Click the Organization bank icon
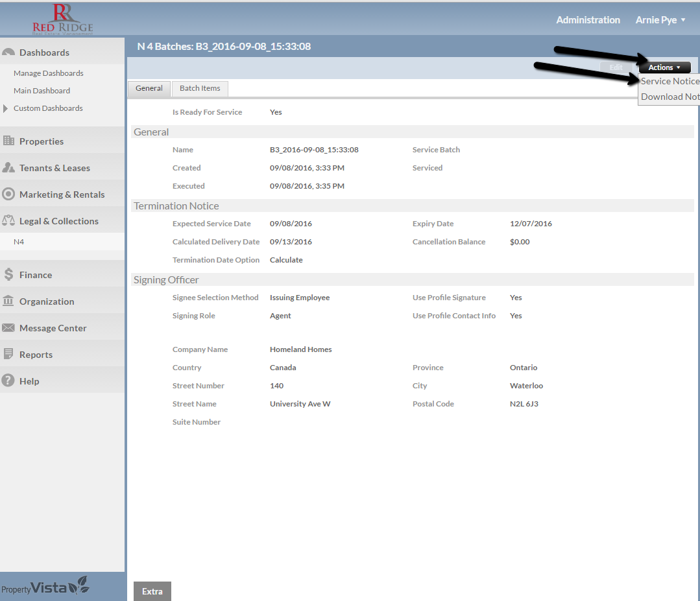Viewport: 700px width, 601px height. pyautogui.click(x=8, y=301)
